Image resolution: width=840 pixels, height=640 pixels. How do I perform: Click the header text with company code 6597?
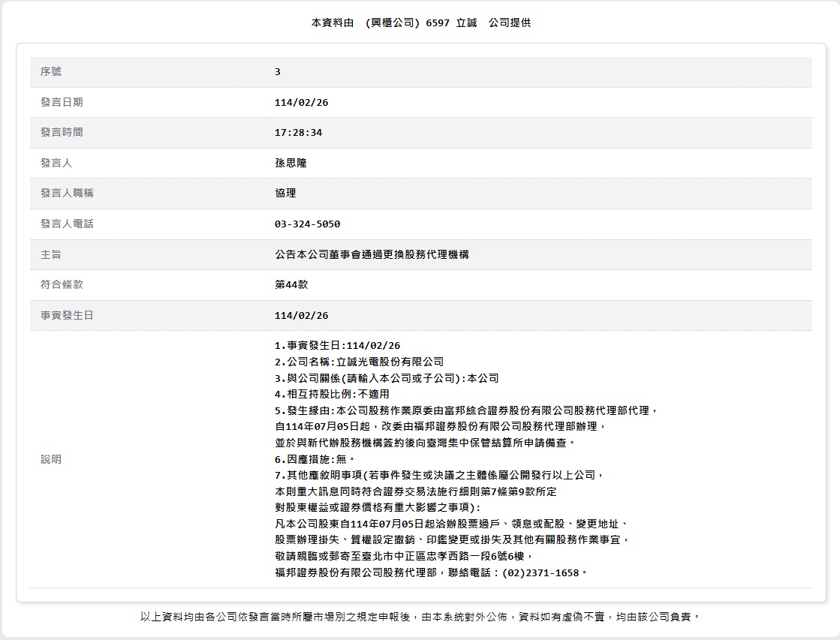coord(420,23)
